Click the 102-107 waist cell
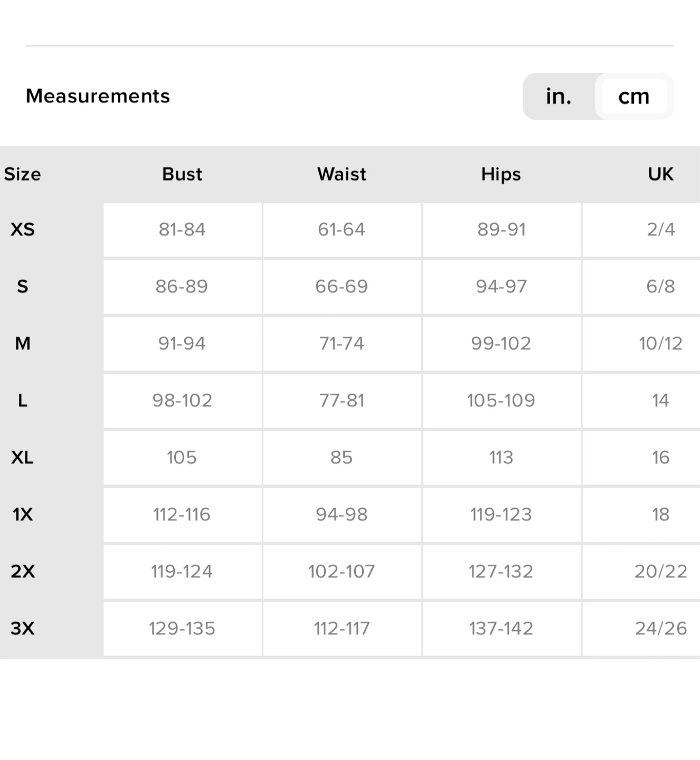Screen dimensions: 700x760 342,572
